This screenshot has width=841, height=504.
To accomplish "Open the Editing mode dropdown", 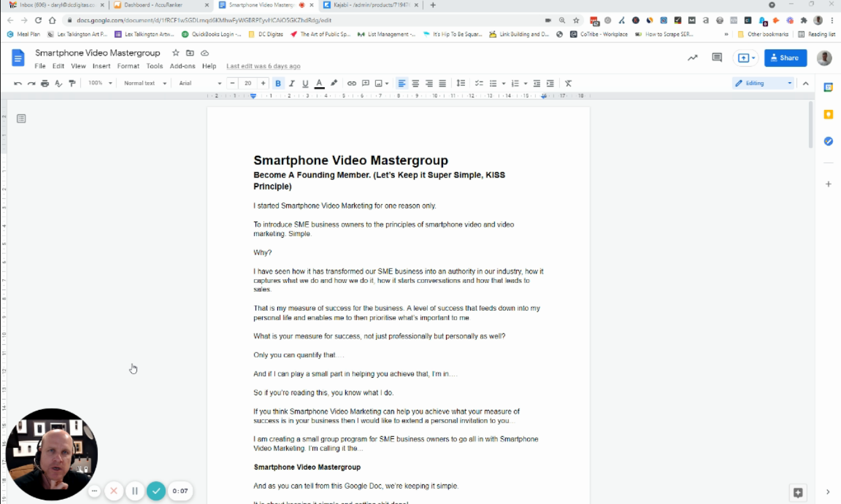I will pyautogui.click(x=763, y=83).
